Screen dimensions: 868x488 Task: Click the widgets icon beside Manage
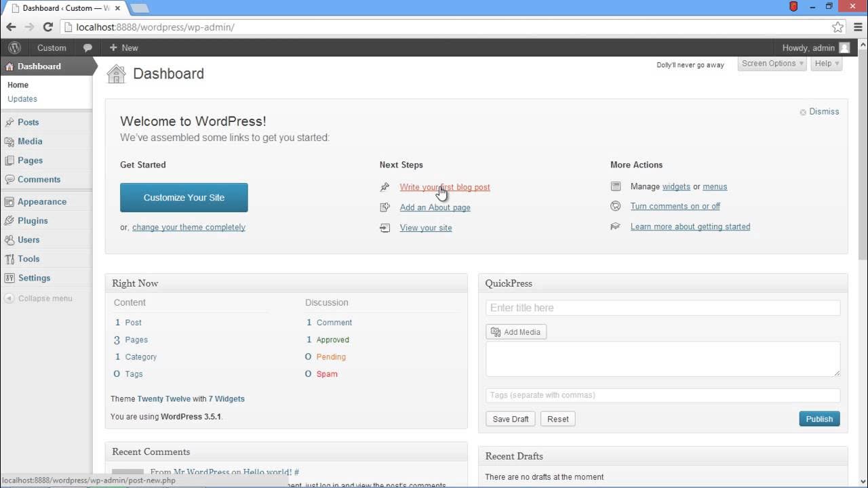point(616,186)
